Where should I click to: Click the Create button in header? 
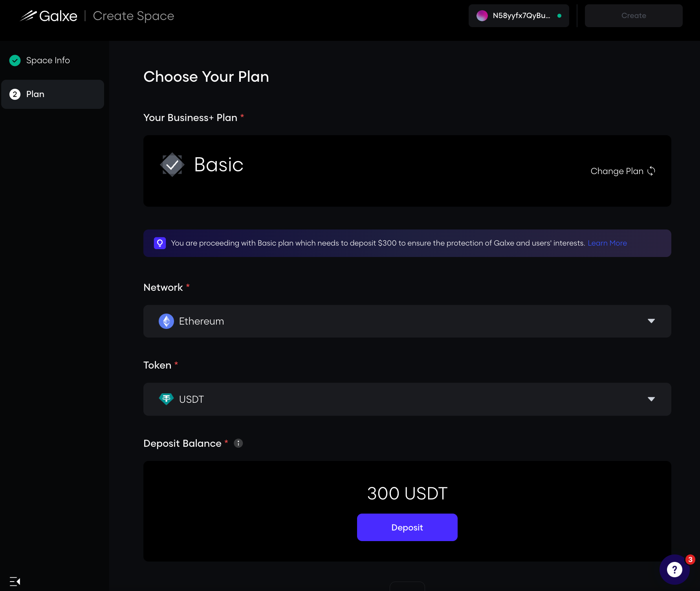[634, 16]
